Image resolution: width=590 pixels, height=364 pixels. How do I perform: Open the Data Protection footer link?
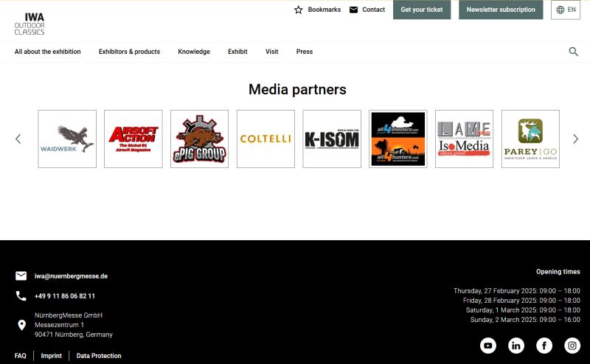click(99, 356)
